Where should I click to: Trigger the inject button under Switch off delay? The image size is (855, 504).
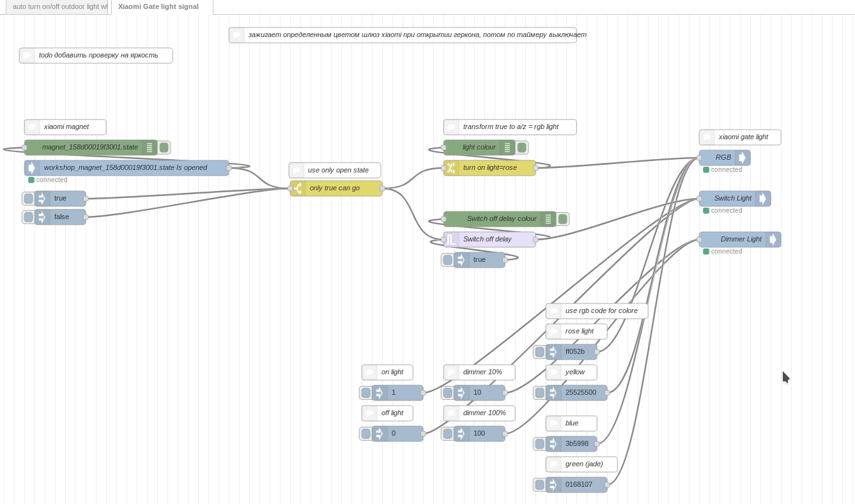(447, 260)
